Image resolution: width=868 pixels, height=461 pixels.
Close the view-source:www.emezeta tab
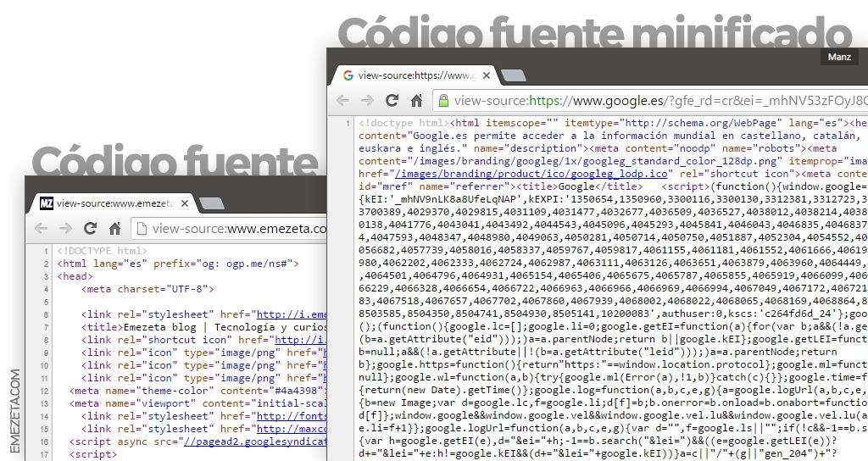tap(185, 203)
